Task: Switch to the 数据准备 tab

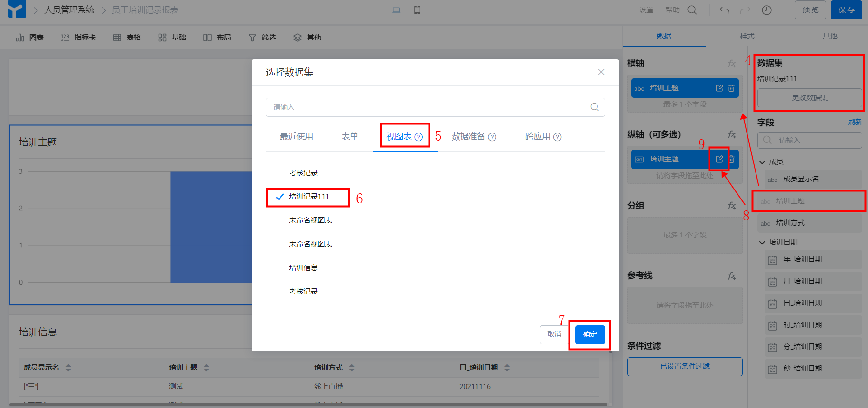Action: point(468,136)
